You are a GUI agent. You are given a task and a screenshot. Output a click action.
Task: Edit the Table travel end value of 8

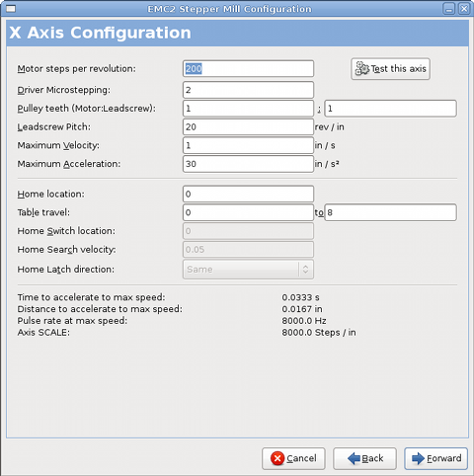click(x=390, y=212)
